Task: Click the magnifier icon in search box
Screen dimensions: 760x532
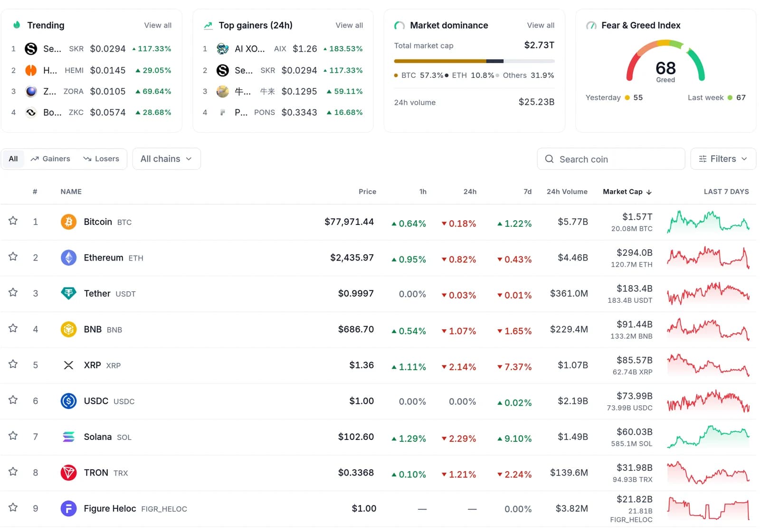Action: pyautogui.click(x=549, y=159)
